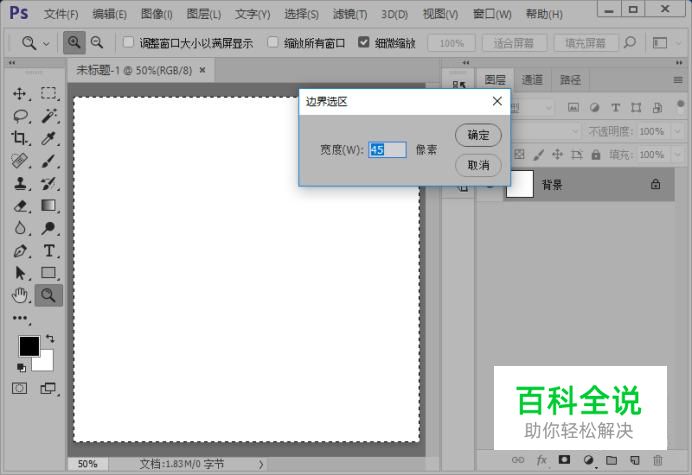Select the Magic Wand tool
This screenshot has width=692, height=475.
[48, 116]
